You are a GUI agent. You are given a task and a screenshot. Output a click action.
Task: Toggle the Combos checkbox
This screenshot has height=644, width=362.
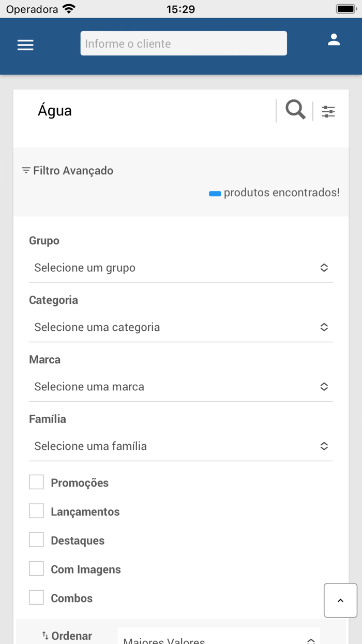tap(36, 598)
